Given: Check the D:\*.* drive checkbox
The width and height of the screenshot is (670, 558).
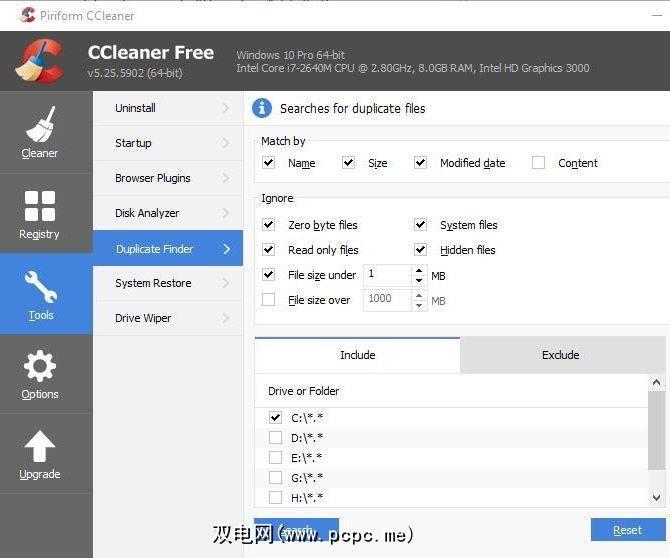Looking at the screenshot, I should (x=276, y=437).
